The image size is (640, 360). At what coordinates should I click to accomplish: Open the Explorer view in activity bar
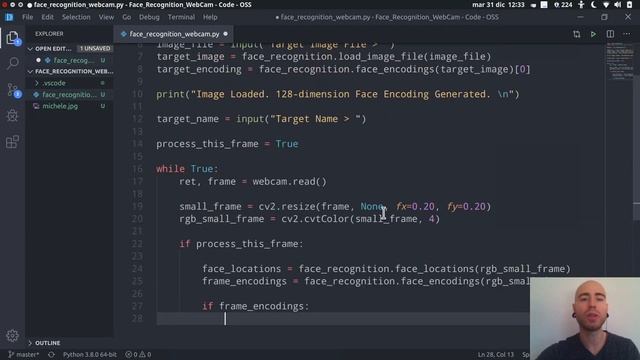(x=13, y=38)
